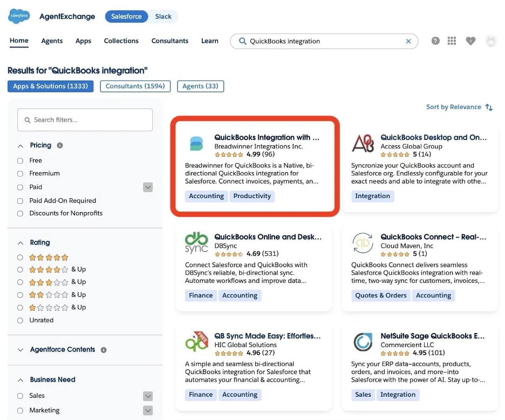
Task: Click the Access Global Group logo
Action: 363,144
